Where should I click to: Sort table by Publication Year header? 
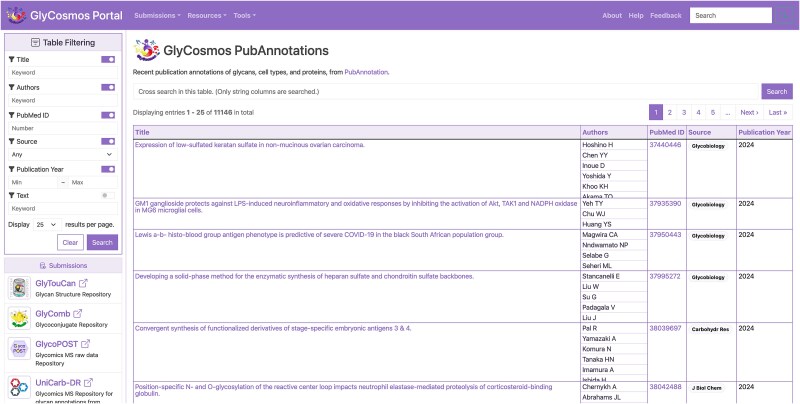pos(764,132)
